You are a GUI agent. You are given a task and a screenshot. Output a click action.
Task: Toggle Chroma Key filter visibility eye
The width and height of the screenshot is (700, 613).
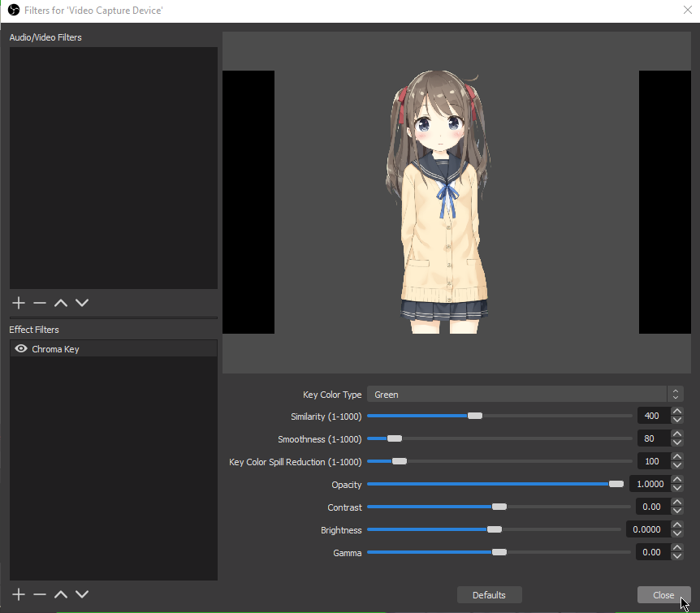21,349
